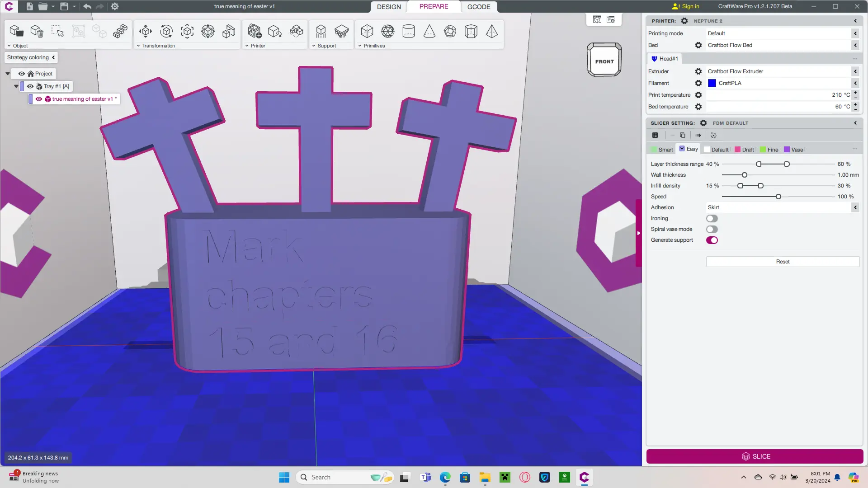
Task: Click the import object icon with folder
Action: click(x=16, y=31)
